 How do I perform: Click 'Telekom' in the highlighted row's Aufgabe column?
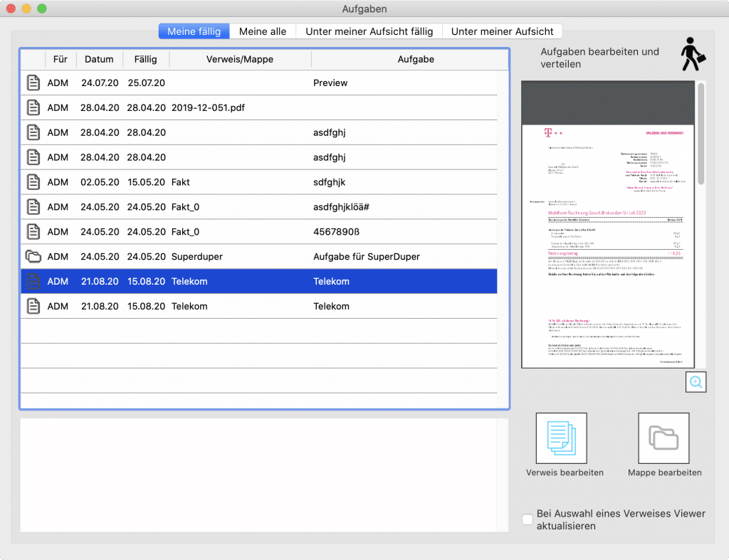click(331, 282)
